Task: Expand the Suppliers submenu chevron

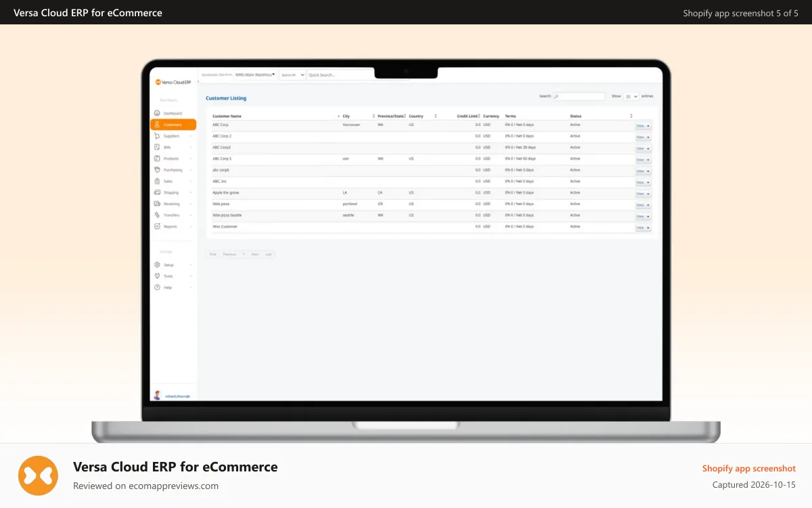Action: [191, 136]
